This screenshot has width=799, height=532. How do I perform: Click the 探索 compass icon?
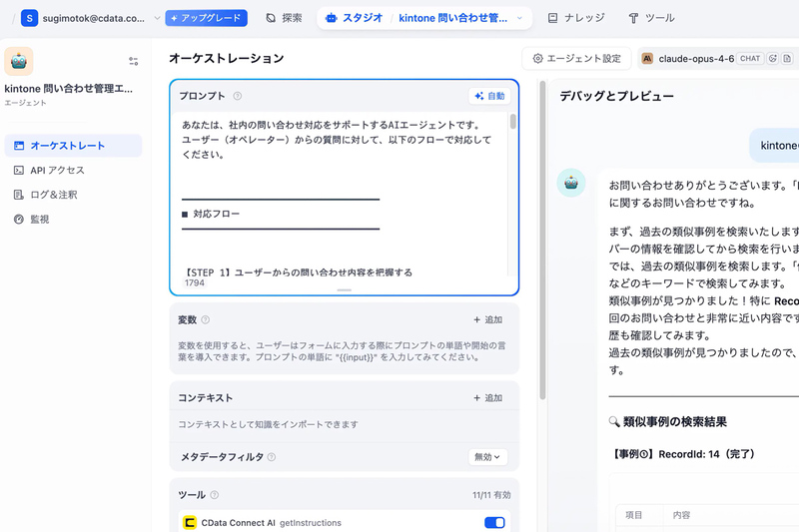(271, 18)
